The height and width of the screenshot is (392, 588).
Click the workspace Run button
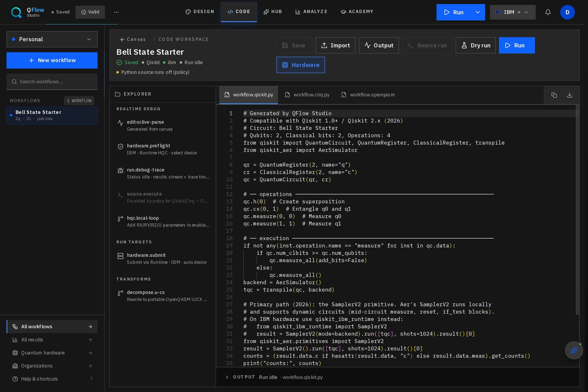pyautogui.click(x=517, y=45)
